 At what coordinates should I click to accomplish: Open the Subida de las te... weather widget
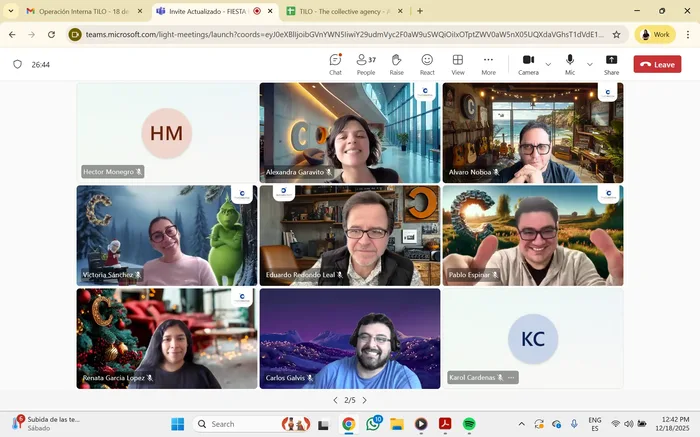46,423
